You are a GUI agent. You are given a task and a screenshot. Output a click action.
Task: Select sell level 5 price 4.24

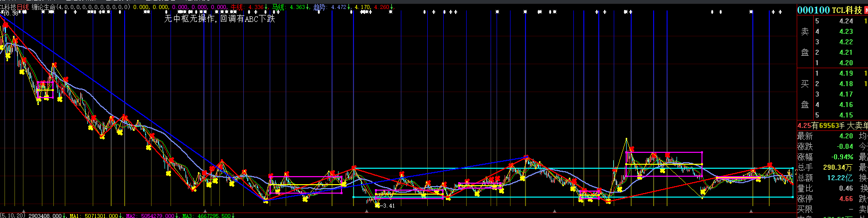846,21
